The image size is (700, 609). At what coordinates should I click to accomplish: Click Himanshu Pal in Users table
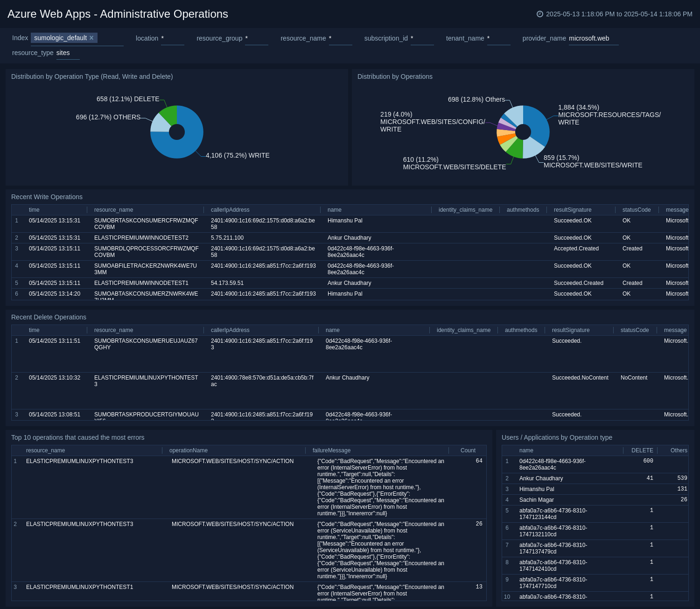[537, 489]
